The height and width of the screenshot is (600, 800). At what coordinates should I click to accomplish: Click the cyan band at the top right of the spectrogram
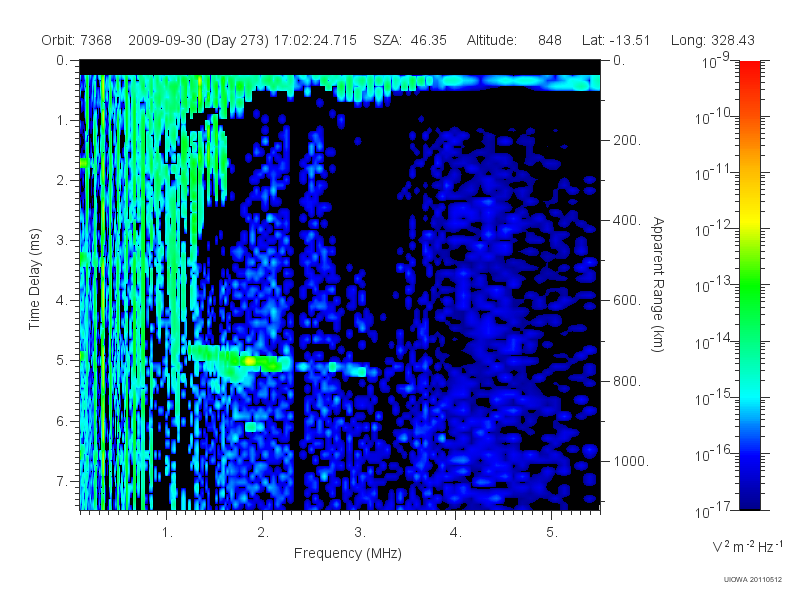(515, 82)
